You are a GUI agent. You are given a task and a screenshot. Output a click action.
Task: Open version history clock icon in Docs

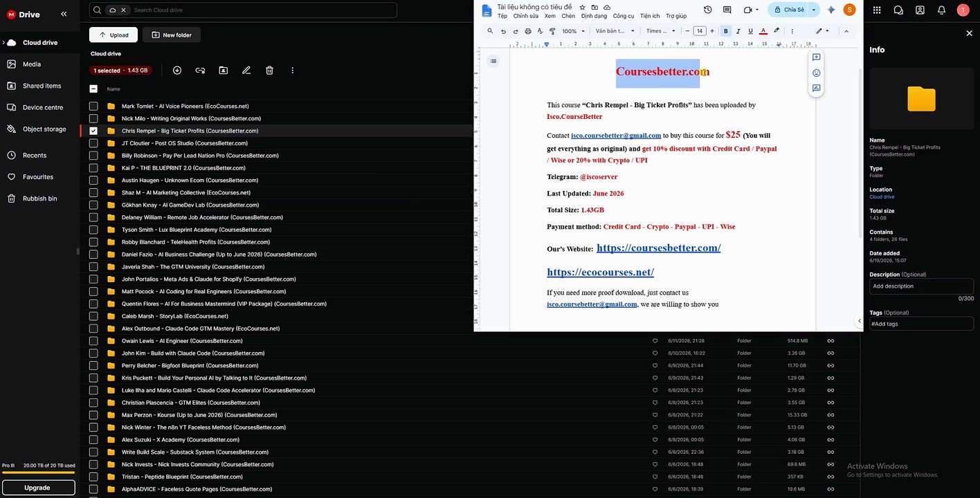tap(707, 10)
